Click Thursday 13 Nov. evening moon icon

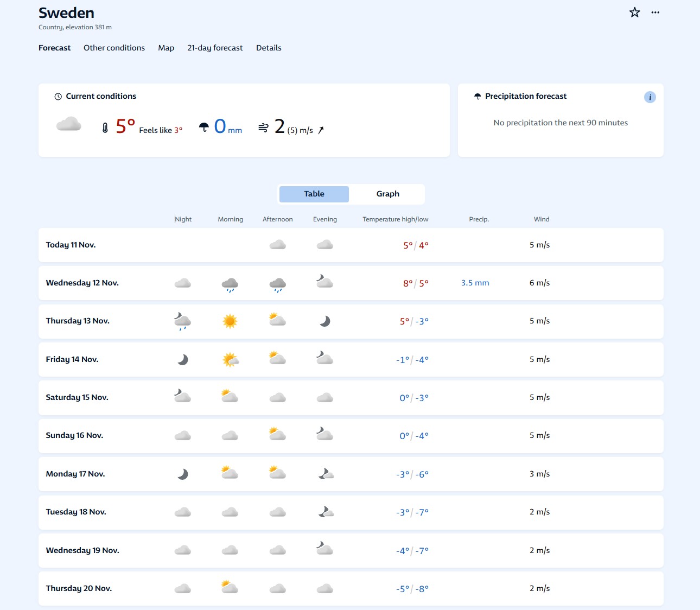pyautogui.click(x=325, y=321)
